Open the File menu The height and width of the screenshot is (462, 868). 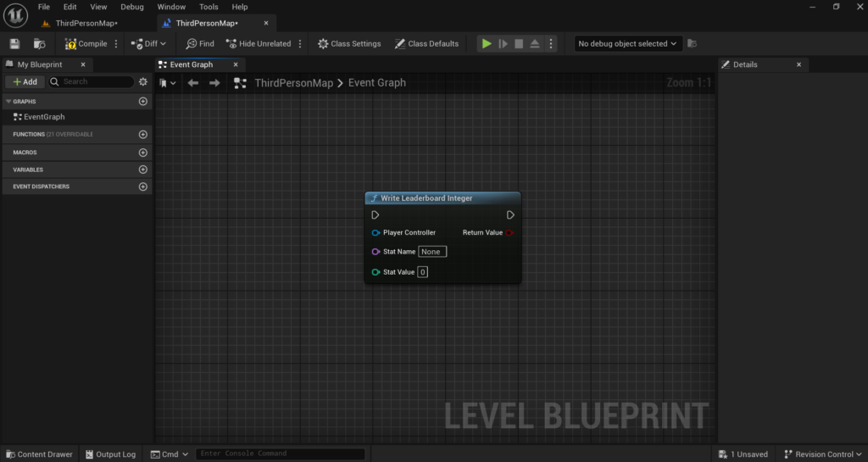click(x=44, y=7)
